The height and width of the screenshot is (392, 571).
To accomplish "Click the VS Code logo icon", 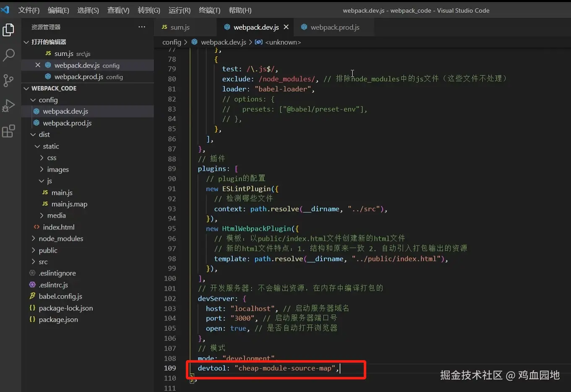I will 5,10.
